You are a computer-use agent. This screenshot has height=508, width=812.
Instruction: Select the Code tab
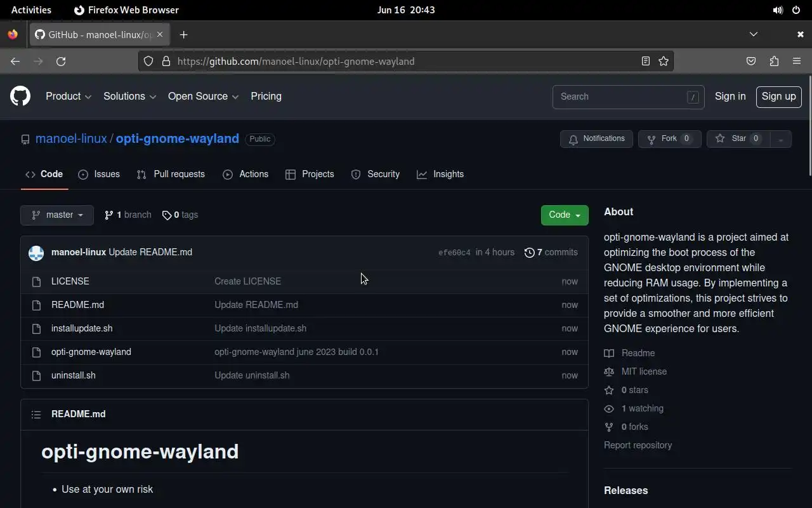point(44,174)
